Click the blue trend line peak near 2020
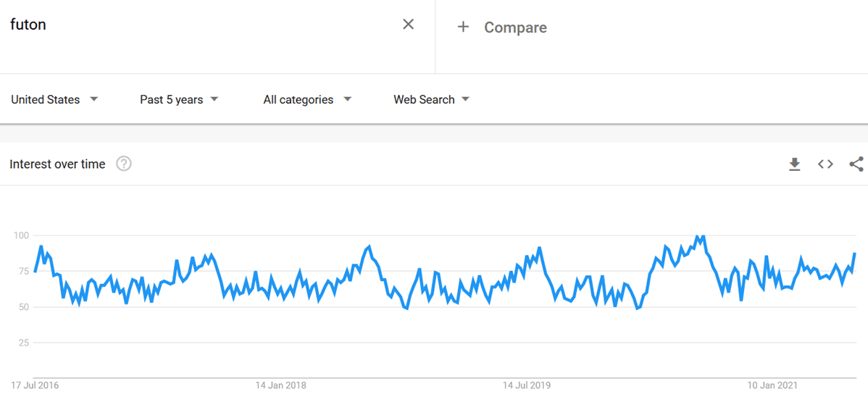Viewport: 868px width, 399px height. click(x=697, y=237)
